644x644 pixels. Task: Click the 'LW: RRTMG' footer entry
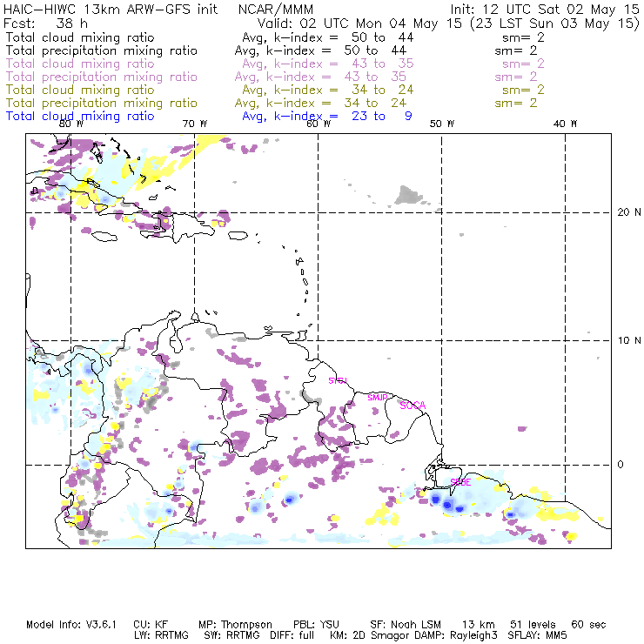pos(161,635)
